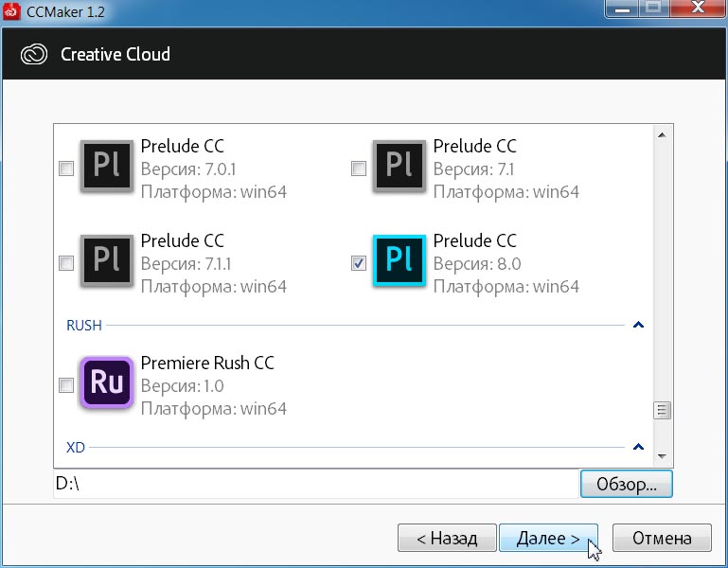The image size is (728, 568).
Task: Check the Prelude CC 7.1.1 checkbox
Action: 66,263
